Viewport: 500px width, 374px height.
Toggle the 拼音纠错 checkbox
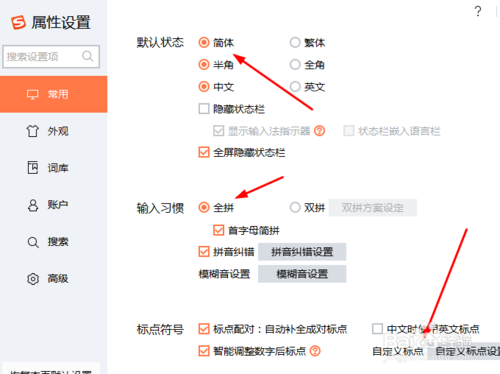click(204, 251)
